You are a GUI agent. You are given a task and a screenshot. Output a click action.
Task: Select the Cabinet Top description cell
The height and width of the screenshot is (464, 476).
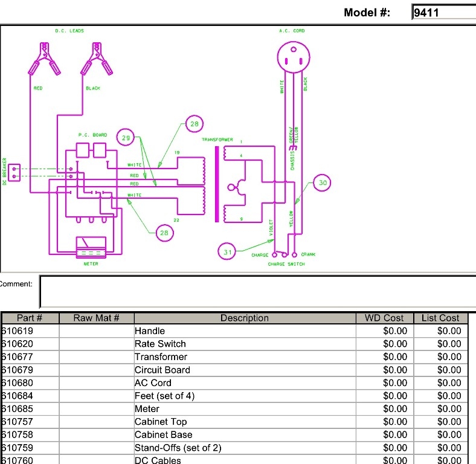click(x=245, y=422)
